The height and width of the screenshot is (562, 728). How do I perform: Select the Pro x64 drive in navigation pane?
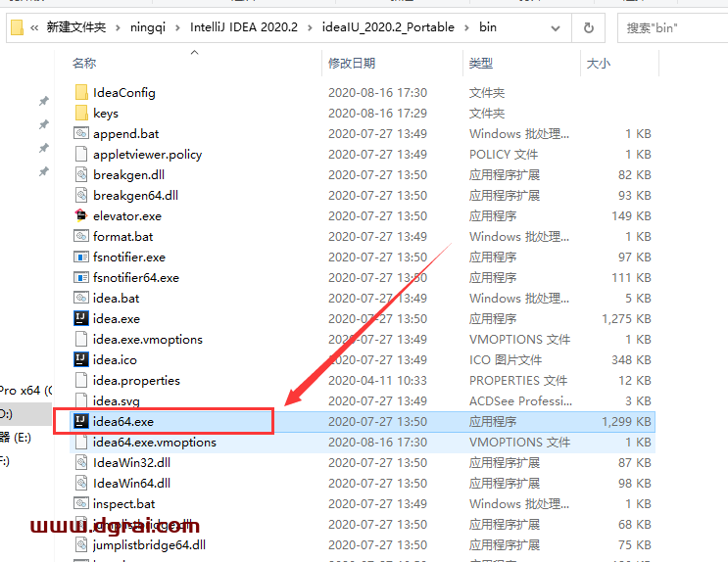click(x=26, y=391)
